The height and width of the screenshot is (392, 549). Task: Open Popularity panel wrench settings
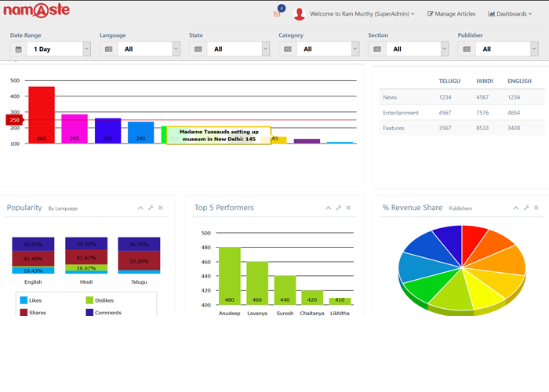coord(151,208)
